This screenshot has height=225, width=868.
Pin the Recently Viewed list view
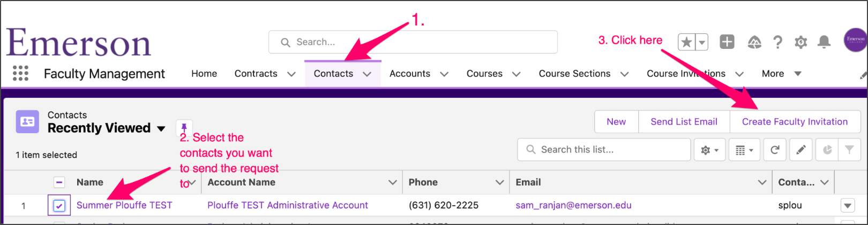184,128
